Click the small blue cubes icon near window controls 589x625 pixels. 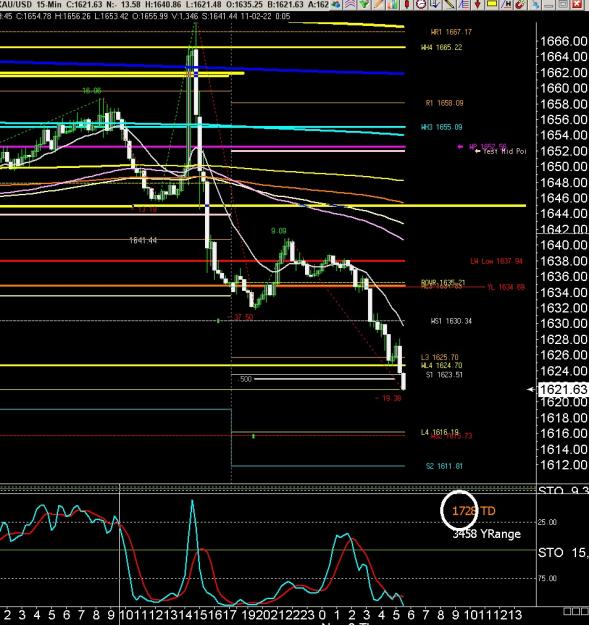536,4
